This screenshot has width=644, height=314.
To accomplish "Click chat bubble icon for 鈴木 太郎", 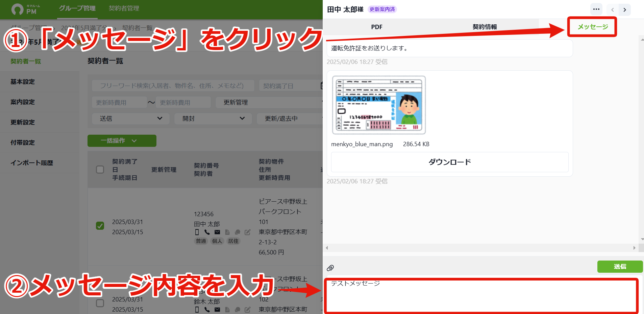I will click(238, 310).
